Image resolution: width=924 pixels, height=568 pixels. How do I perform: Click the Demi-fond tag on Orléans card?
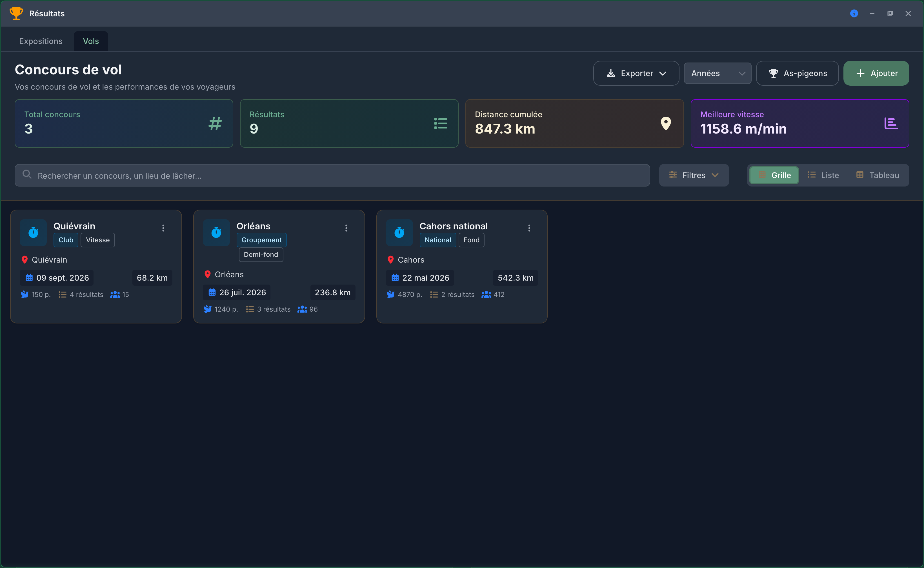(x=261, y=255)
